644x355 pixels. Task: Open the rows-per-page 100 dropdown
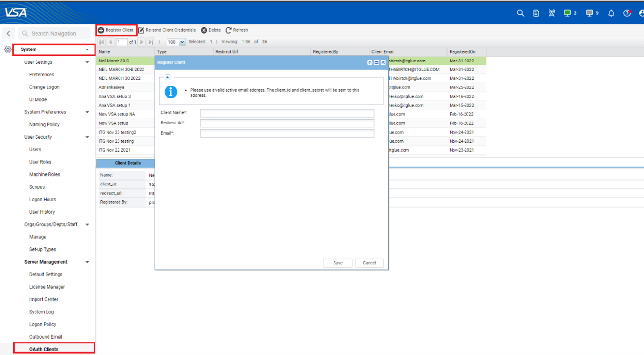click(182, 42)
